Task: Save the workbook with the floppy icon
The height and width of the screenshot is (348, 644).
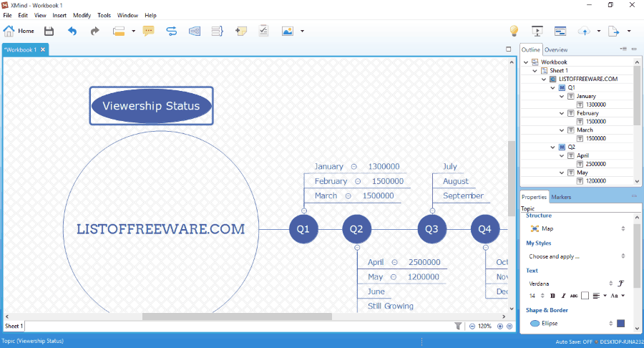Action: tap(49, 31)
